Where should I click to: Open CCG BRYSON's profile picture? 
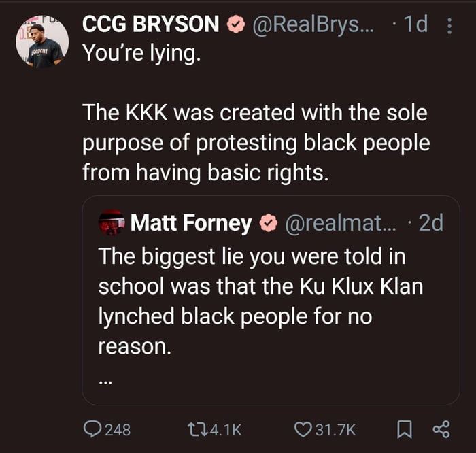coord(42,41)
